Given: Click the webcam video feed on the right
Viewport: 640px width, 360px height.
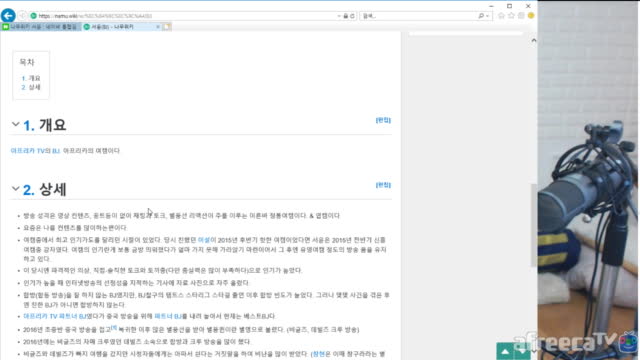Looking at the screenshot, I should pyautogui.click(x=589, y=180).
